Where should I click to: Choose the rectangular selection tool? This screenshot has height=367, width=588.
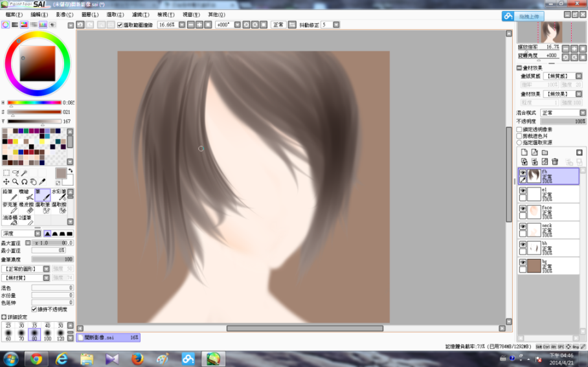pos(6,173)
